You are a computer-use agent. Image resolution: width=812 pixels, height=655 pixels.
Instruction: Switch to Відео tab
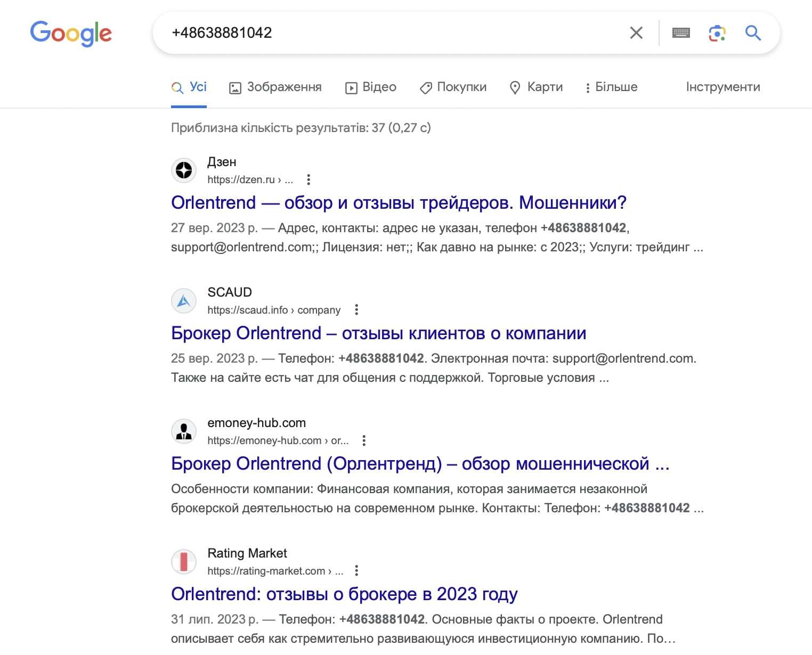click(x=371, y=87)
